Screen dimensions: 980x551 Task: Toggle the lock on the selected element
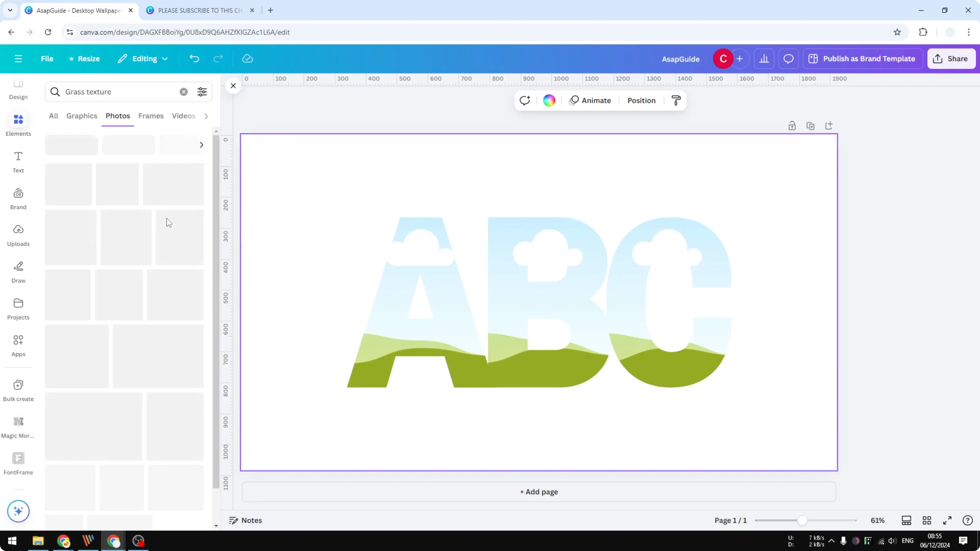click(x=792, y=125)
